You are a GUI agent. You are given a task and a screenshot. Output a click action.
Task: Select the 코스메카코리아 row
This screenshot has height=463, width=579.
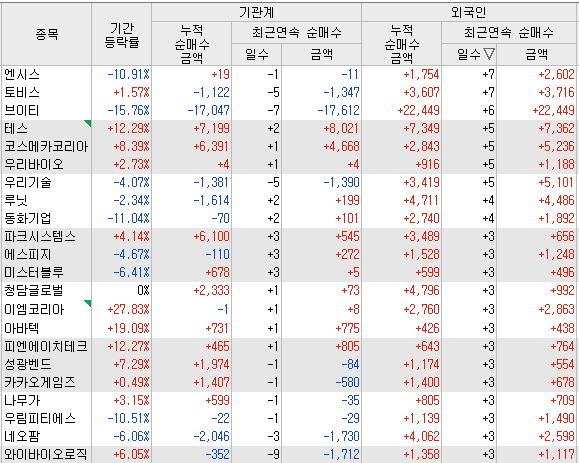tap(290, 147)
